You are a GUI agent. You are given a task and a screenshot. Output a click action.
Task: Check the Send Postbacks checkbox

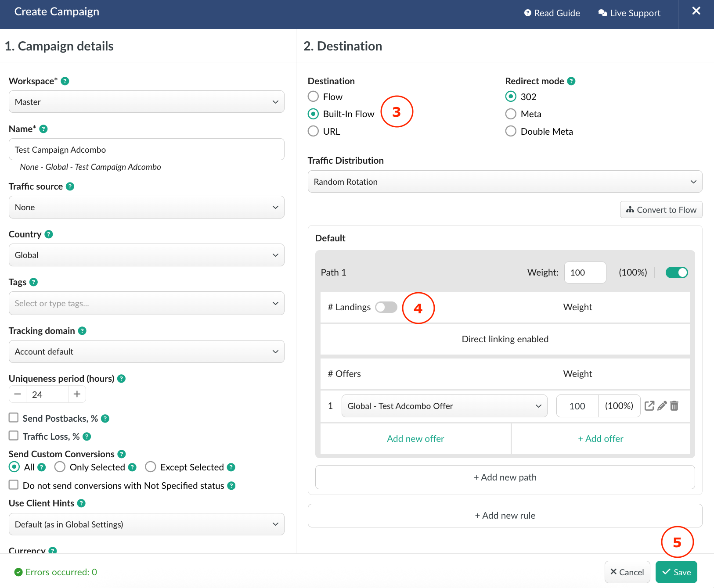click(14, 418)
